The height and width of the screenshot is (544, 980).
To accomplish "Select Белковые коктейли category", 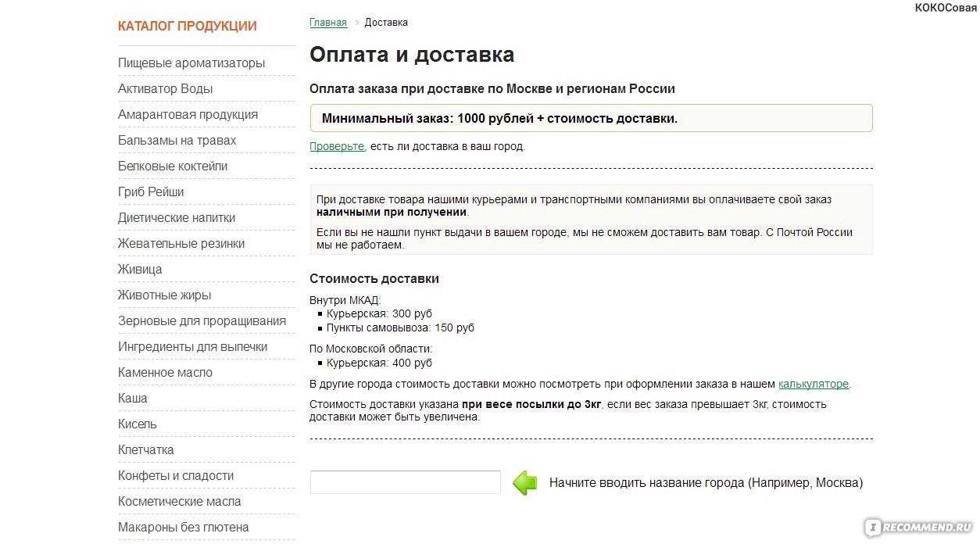I will click(173, 166).
